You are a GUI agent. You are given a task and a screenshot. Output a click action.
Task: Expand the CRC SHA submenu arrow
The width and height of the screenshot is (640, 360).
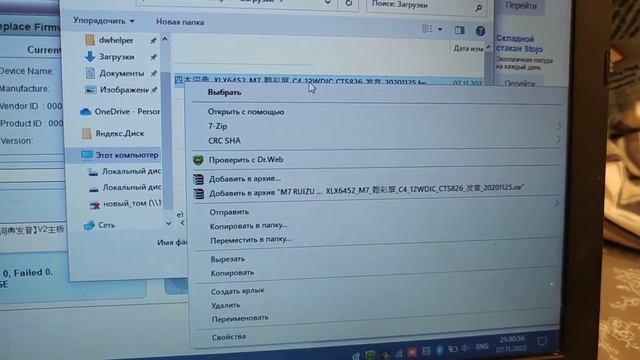click(x=558, y=140)
